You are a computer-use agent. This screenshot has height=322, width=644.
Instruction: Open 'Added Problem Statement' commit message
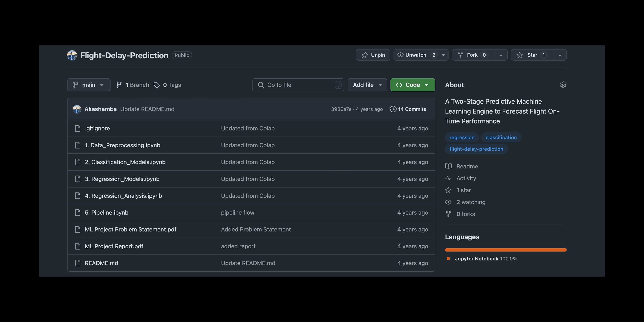pyautogui.click(x=256, y=229)
